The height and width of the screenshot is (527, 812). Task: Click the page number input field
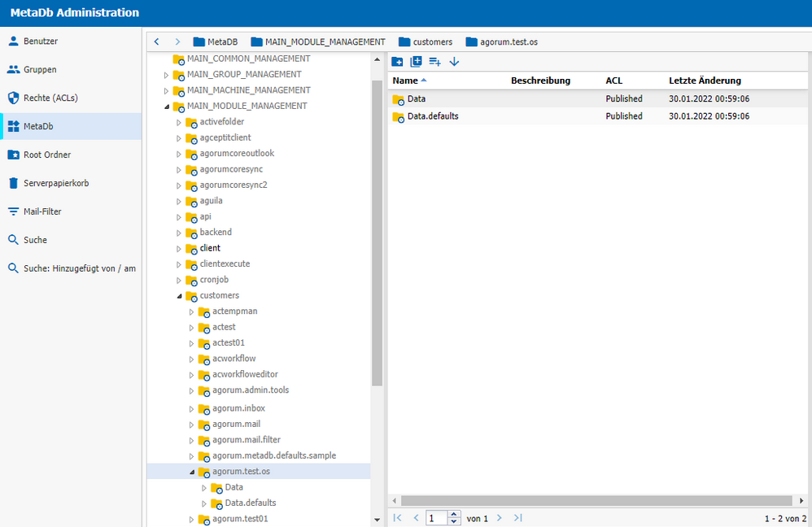[x=436, y=518]
